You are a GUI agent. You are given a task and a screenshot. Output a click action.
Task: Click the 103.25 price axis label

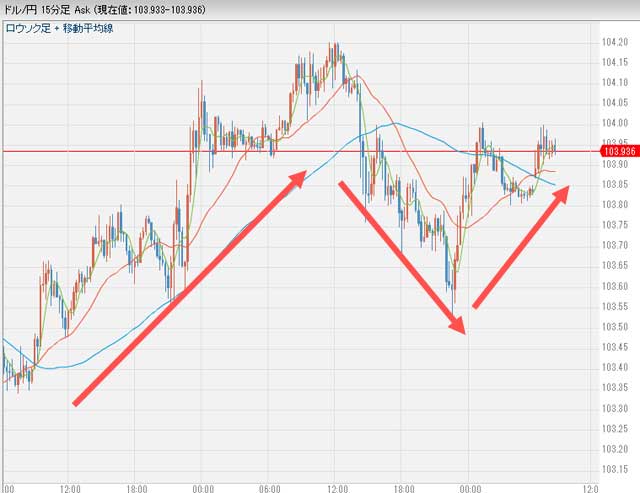pyautogui.click(x=615, y=429)
